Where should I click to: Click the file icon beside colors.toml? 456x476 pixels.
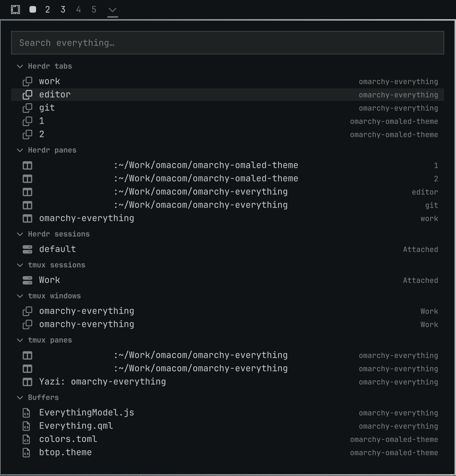27,440
